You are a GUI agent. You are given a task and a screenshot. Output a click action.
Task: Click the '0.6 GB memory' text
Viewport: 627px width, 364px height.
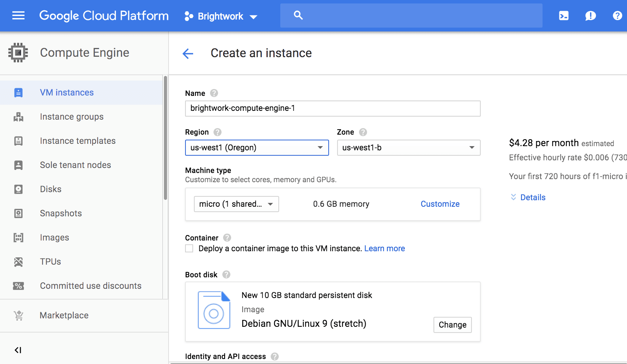pos(341,204)
